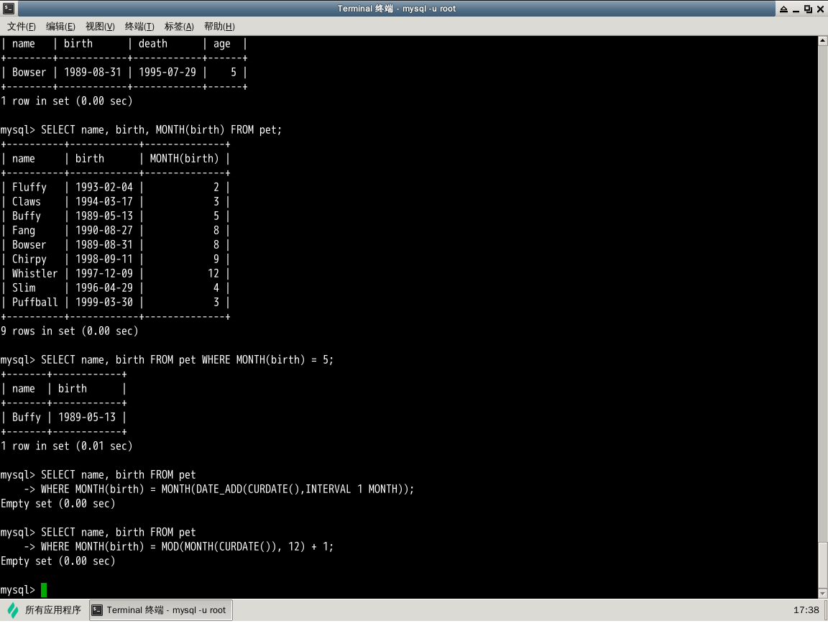This screenshot has width=828, height=644.
Task: Click the terminal icon in taskbar entry
Action: tap(98, 610)
